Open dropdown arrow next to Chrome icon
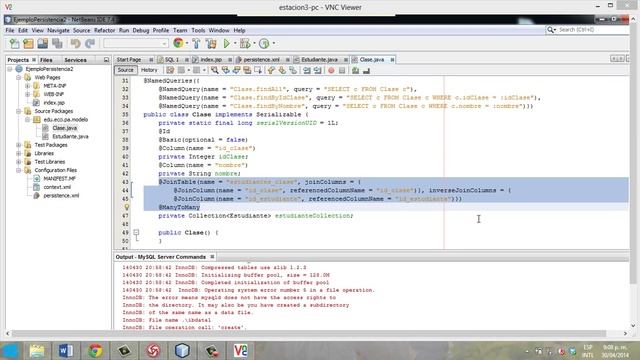This screenshot has width=640, height=360. coord(187,43)
